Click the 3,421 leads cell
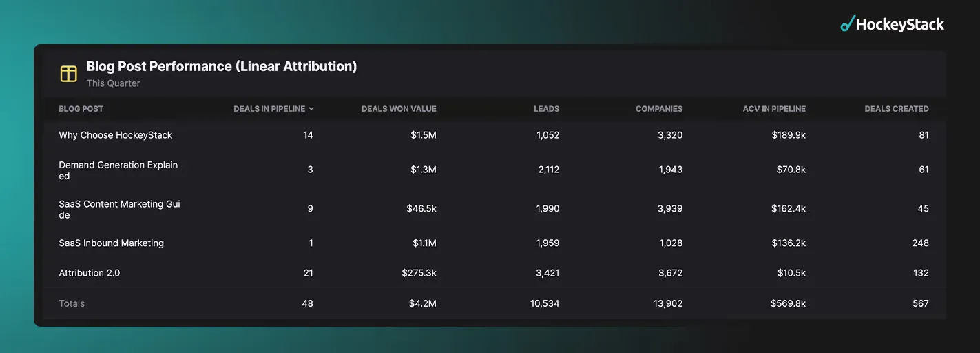Viewport: 980px width, 353px height. 548,273
